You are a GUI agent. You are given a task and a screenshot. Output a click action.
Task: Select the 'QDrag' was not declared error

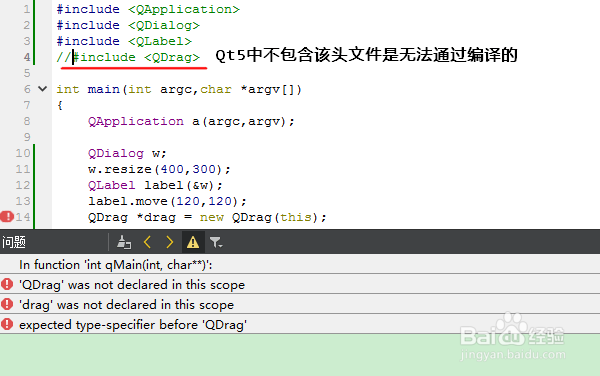tap(300, 285)
